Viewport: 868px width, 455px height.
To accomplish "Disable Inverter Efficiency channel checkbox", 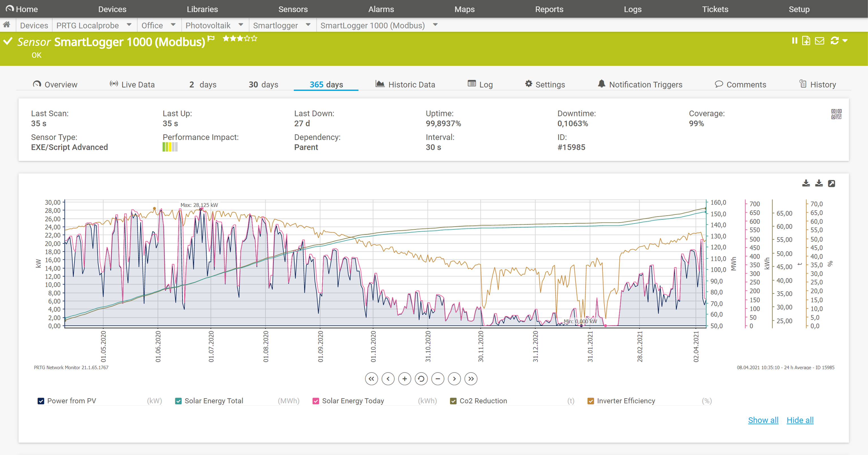I will coord(591,401).
